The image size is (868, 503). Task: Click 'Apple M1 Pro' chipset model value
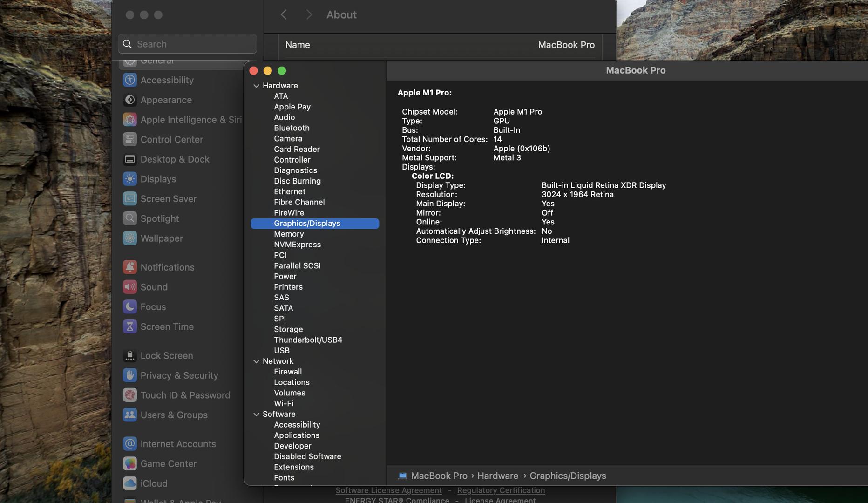tap(517, 112)
